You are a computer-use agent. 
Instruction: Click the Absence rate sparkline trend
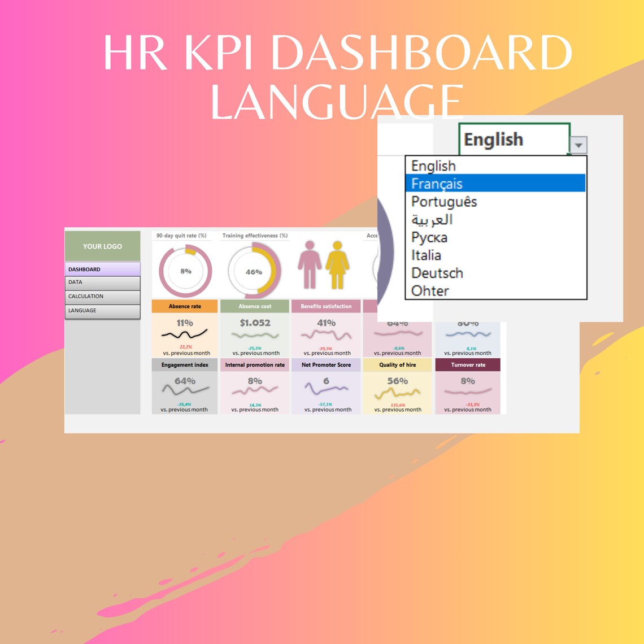click(x=184, y=333)
